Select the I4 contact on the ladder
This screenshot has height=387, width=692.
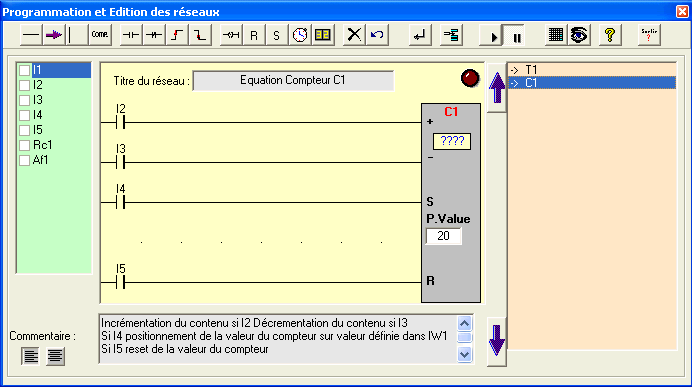point(120,203)
